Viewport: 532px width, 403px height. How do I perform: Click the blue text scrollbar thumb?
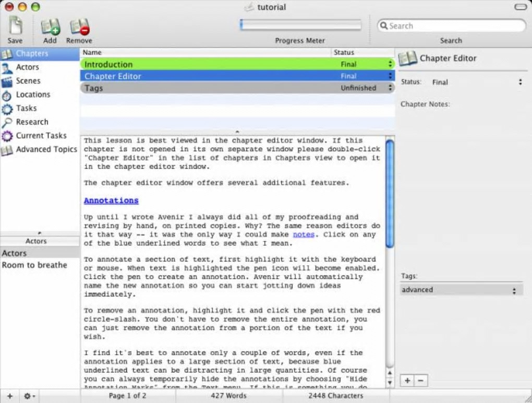390,194
